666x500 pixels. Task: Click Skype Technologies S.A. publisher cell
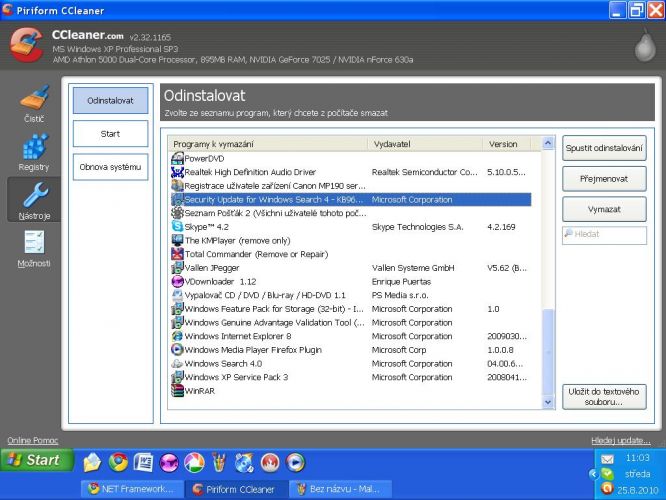coord(418,227)
